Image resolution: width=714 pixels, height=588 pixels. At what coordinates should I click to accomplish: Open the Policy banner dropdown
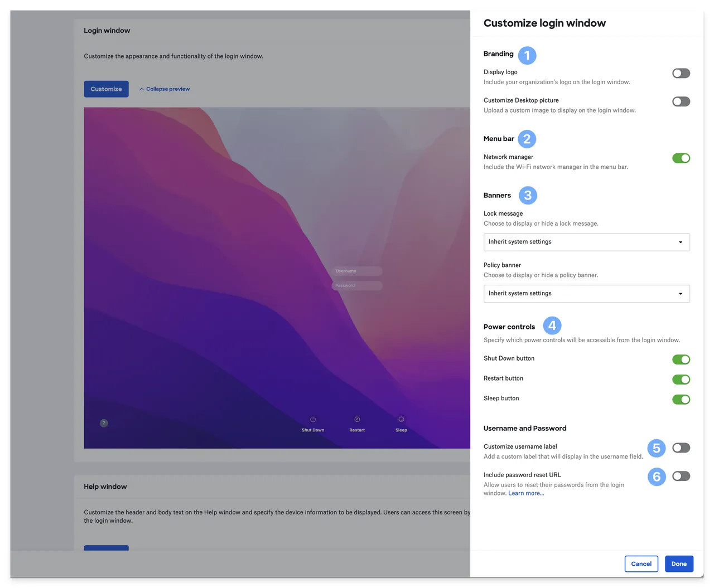pos(587,294)
